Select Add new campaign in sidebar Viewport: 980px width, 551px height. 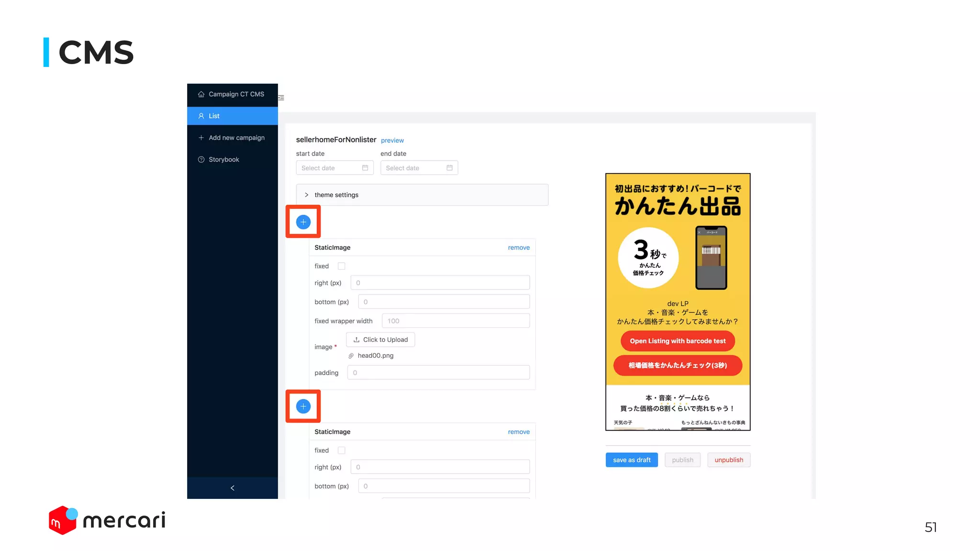(x=236, y=138)
